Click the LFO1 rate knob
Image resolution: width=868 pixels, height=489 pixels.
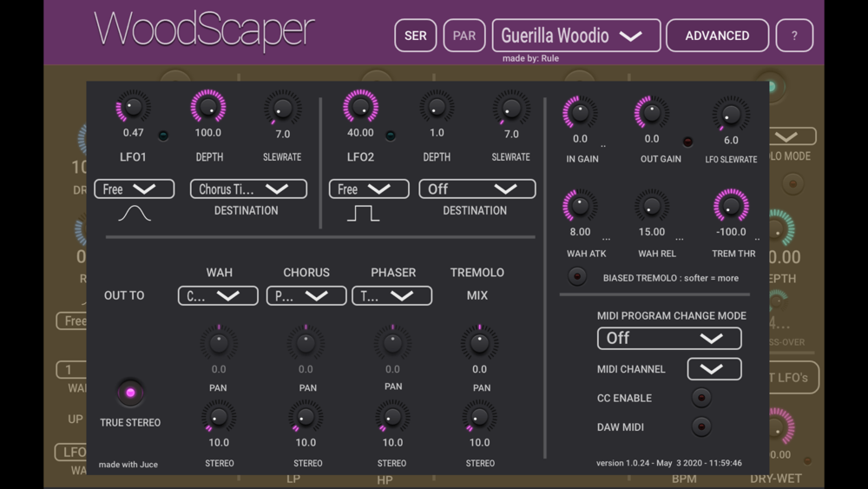[133, 109]
